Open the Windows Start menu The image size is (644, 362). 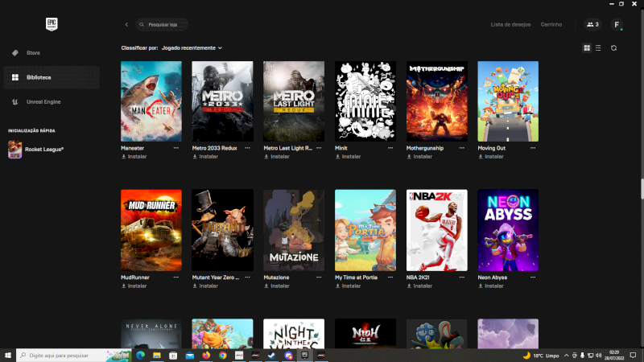(8, 355)
